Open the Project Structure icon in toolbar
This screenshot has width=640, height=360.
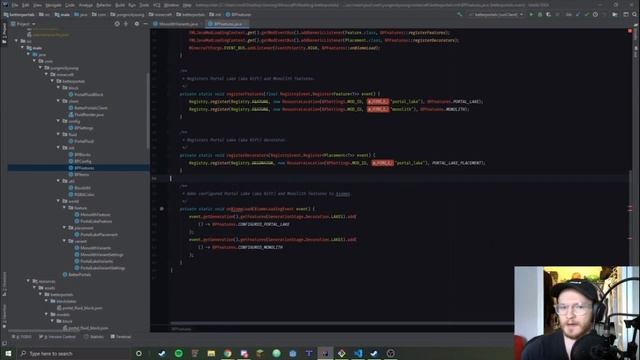pos(615,14)
